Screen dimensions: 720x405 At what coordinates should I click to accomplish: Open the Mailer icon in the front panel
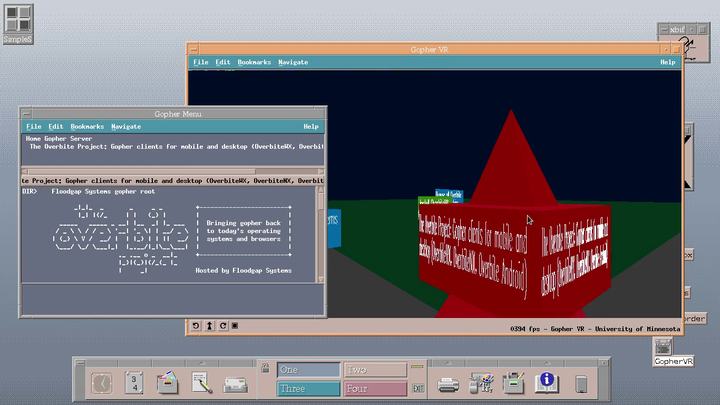pos(235,382)
